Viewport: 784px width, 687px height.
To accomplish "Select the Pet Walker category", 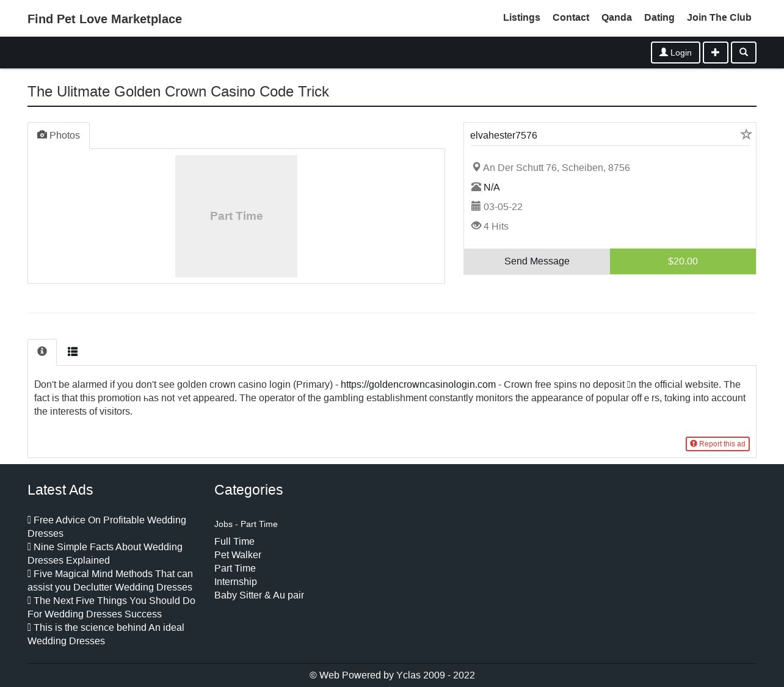I will tap(238, 554).
